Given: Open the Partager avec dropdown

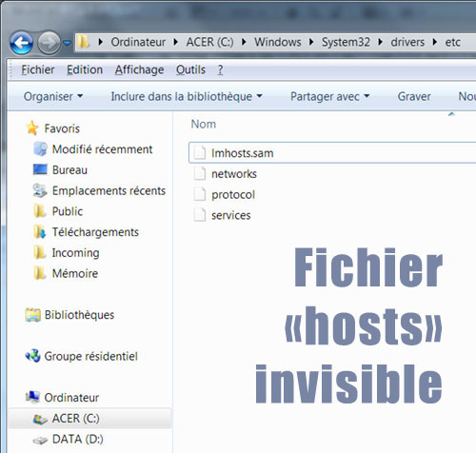Looking at the screenshot, I should pos(330,96).
